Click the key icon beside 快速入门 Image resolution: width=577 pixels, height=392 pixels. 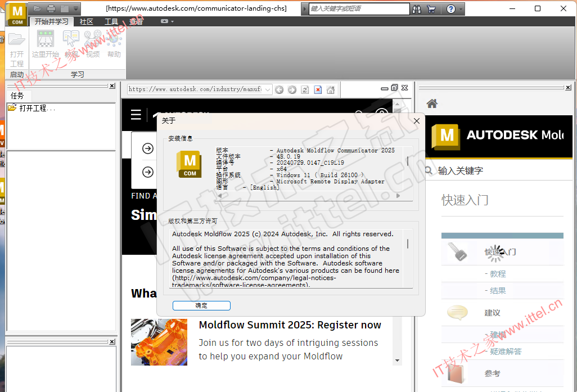tap(457, 251)
